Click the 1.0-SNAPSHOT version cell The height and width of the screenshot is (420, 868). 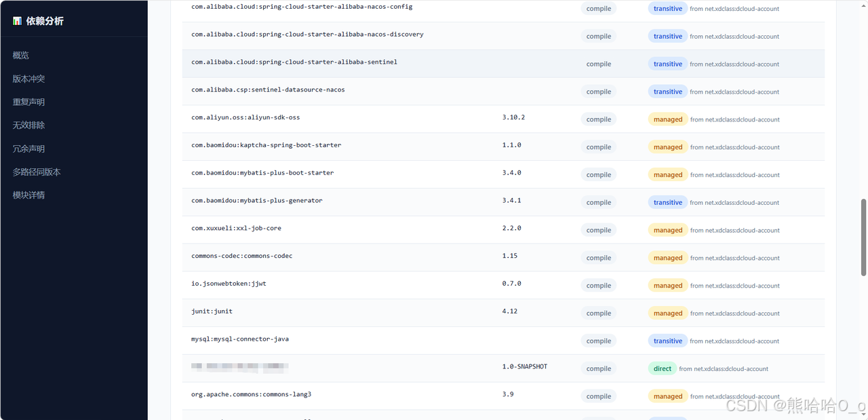click(525, 367)
